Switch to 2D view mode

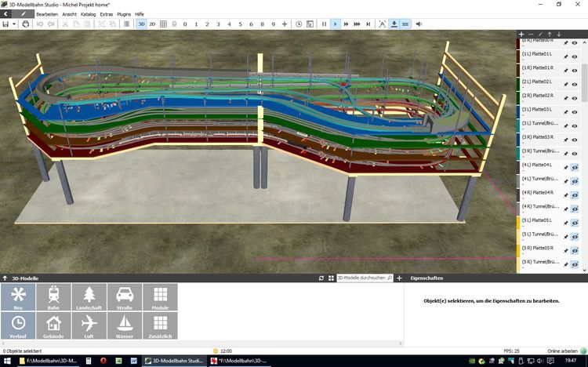[x=152, y=24]
